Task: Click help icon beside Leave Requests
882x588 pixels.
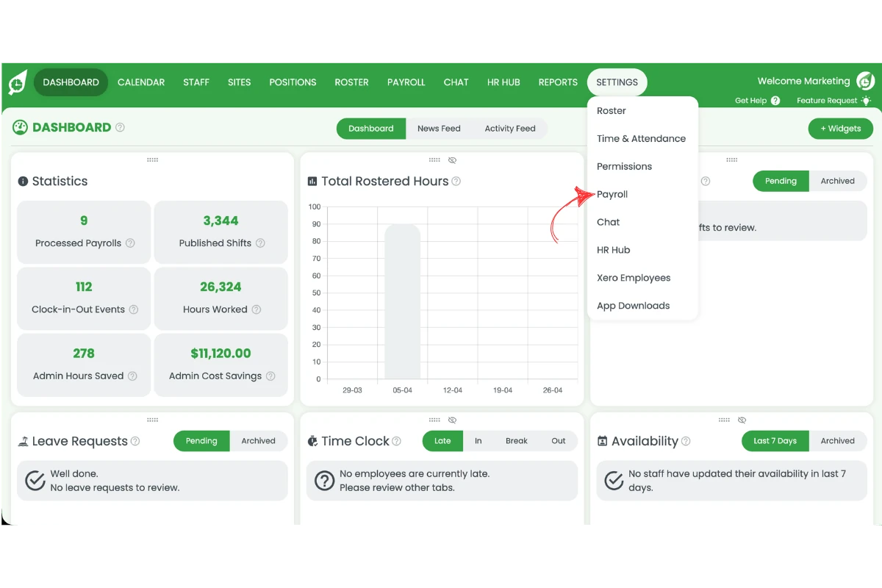Action: (135, 441)
